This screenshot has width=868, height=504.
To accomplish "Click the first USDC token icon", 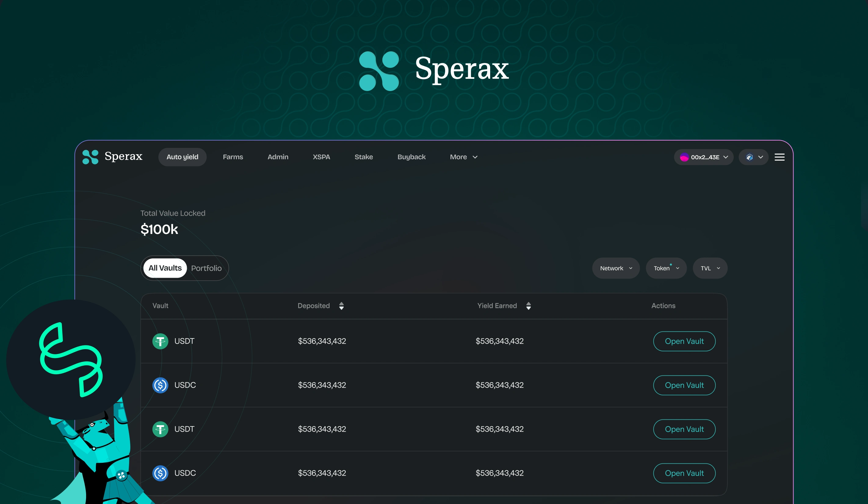I will [x=160, y=385].
